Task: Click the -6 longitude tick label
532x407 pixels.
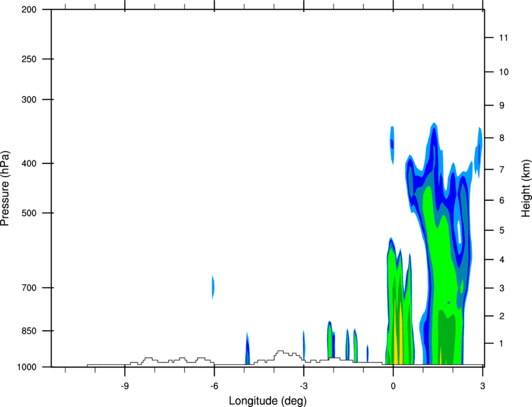Action: click(x=214, y=386)
